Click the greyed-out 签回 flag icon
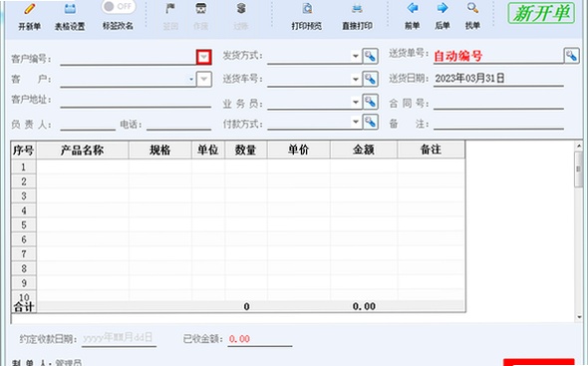The height and width of the screenshot is (366, 588). click(x=170, y=9)
